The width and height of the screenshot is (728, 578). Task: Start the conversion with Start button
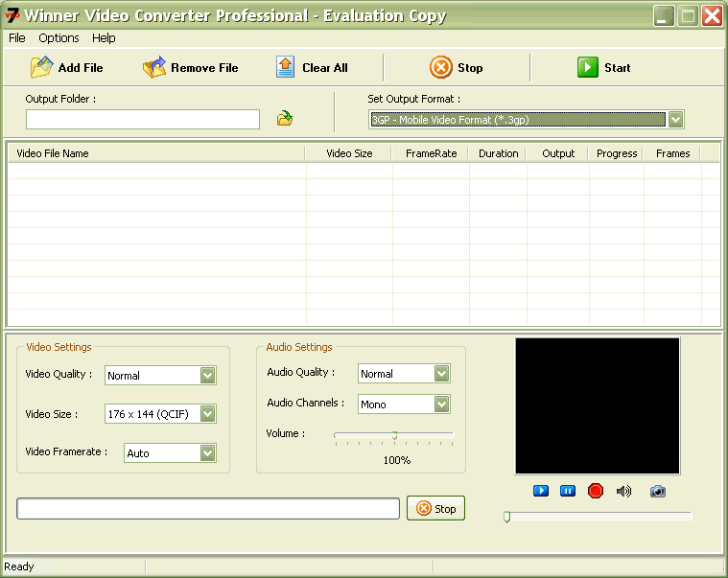pyautogui.click(x=603, y=68)
